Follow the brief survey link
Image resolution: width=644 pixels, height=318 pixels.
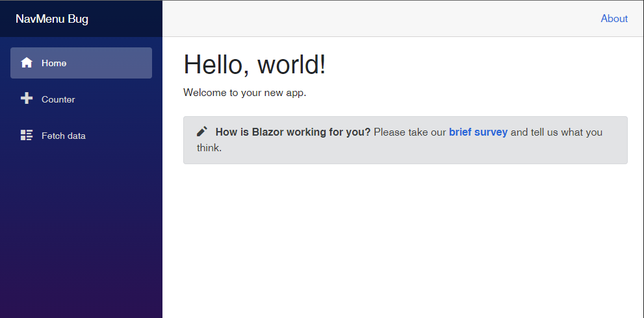tap(478, 132)
